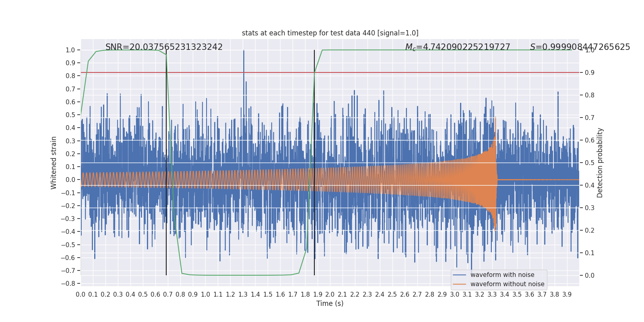This screenshot has width=644, height=322.
Task: Click the 'Whitened strain' axis label
Action: pos(54,163)
